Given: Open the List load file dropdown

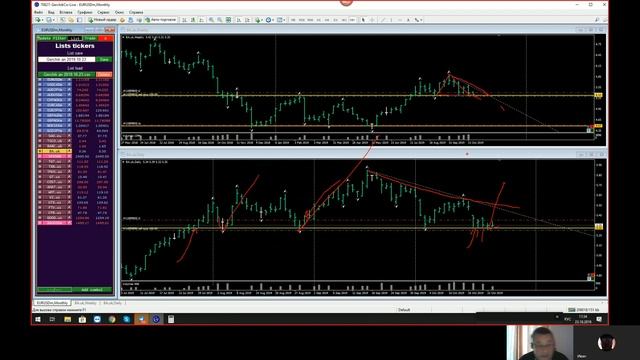Looking at the screenshot, I should coord(67,75).
